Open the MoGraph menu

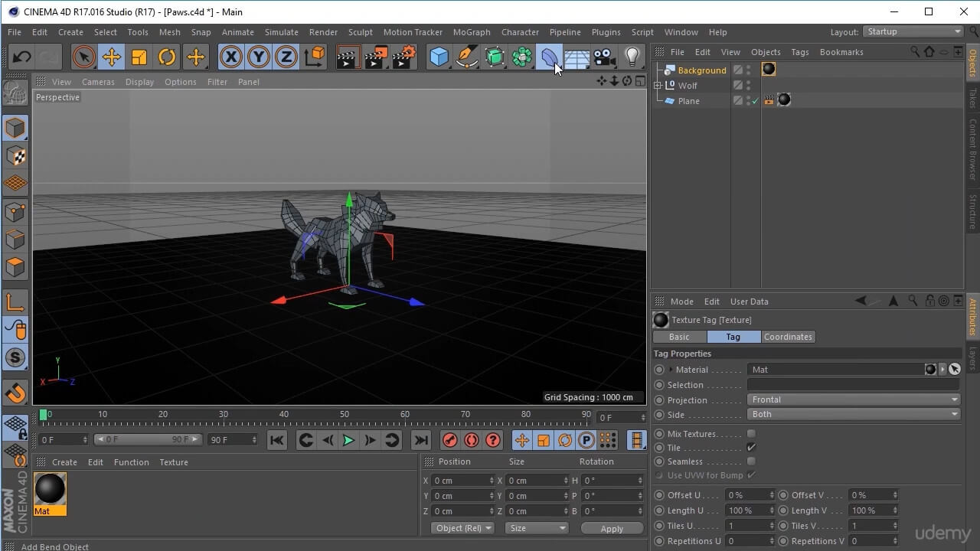pos(471,32)
